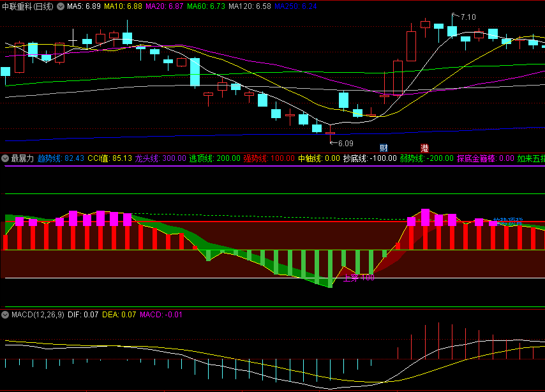545x392 pixels.
Task: Click the 6.09 low price marker
Action: coord(345,143)
